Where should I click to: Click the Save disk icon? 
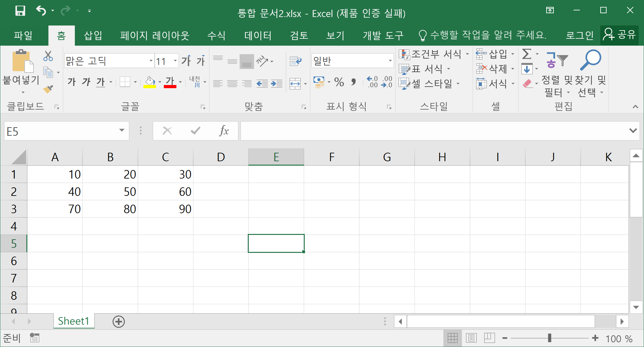[x=20, y=11]
